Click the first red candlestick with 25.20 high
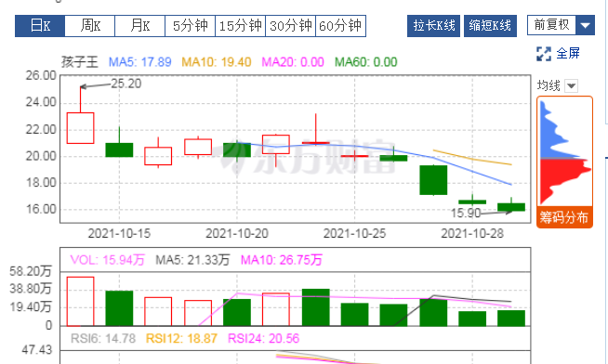608x364 pixels. [80, 128]
